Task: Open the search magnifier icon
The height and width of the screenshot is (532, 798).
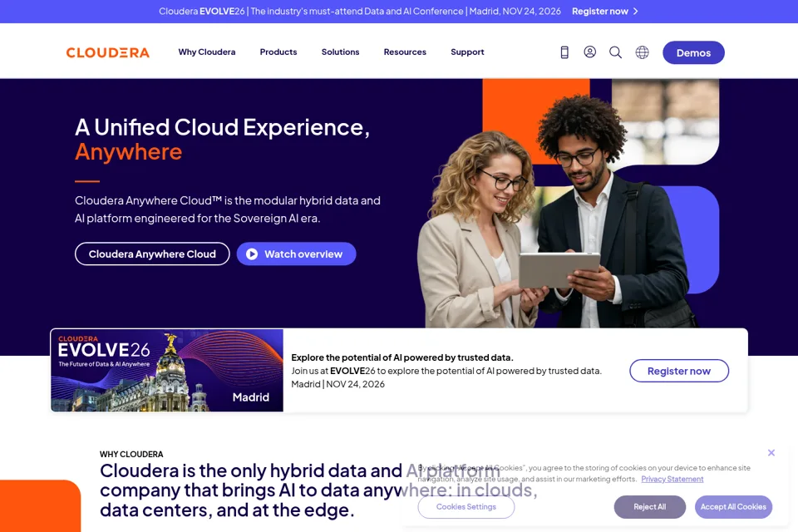Action: 616,52
